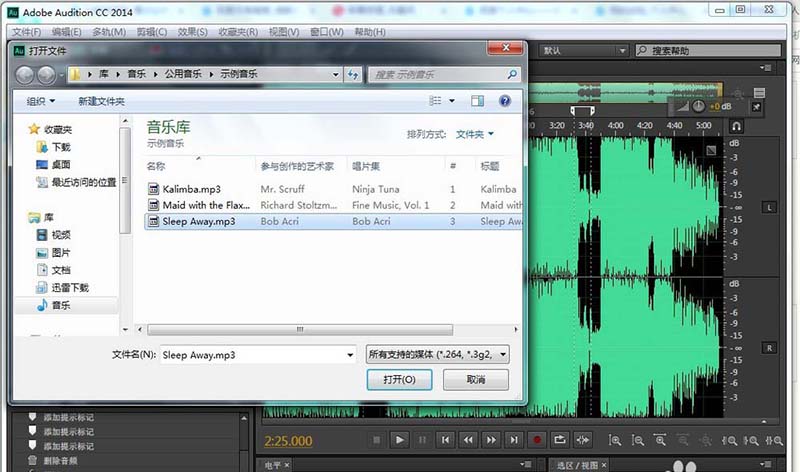The image size is (800, 472).
Task: Open 下载 in favorites sidebar
Action: [x=54, y=147]
